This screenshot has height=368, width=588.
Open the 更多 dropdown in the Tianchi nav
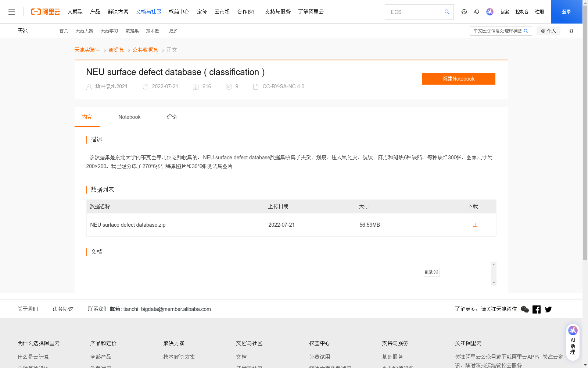click(173, 31)
